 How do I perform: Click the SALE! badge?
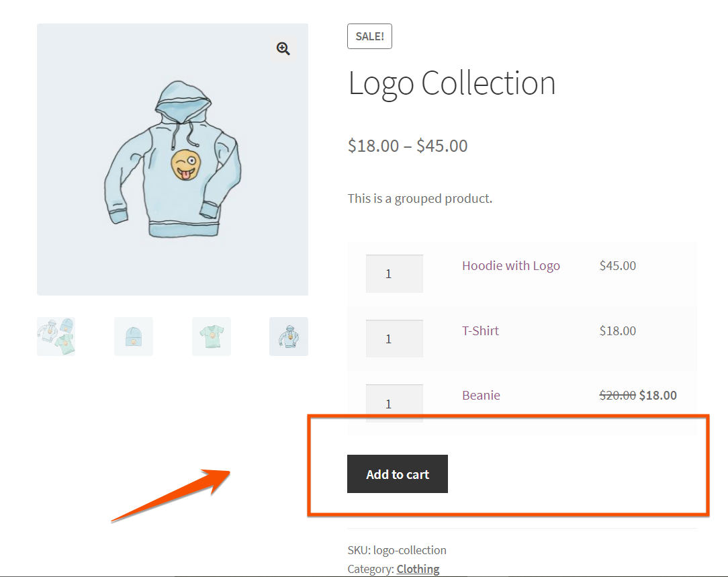pos(369,36)
